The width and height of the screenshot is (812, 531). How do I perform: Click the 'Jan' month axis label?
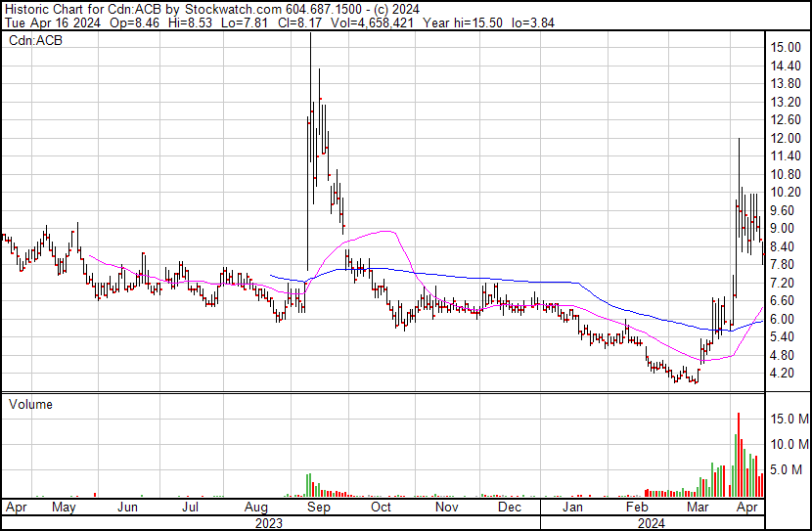coord(572,508)
